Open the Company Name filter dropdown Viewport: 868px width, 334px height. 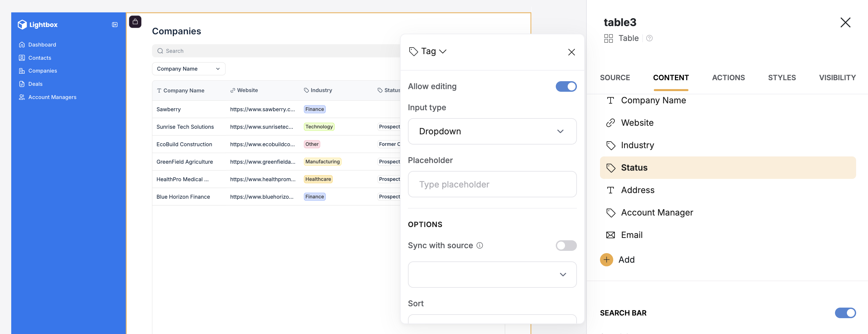189,69
